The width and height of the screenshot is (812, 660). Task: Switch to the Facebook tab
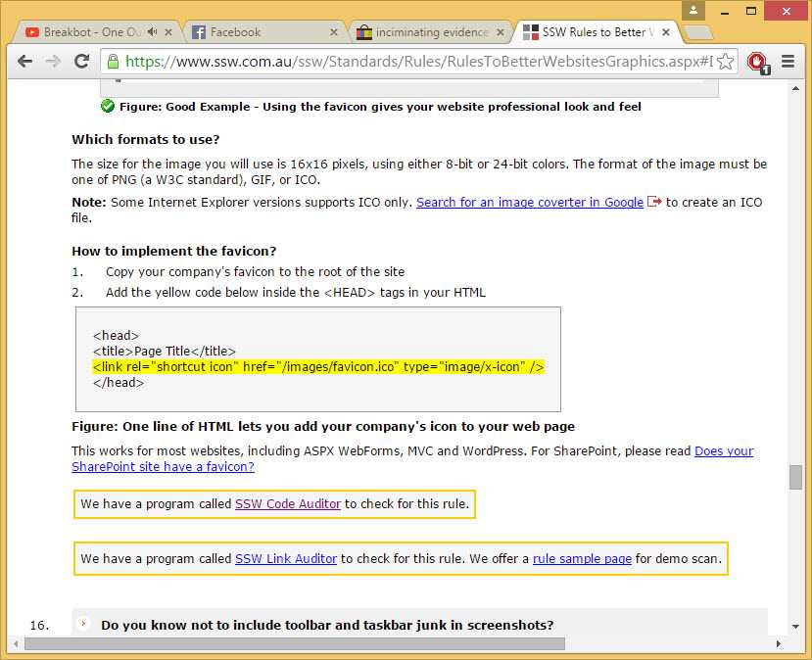point(264,32)
